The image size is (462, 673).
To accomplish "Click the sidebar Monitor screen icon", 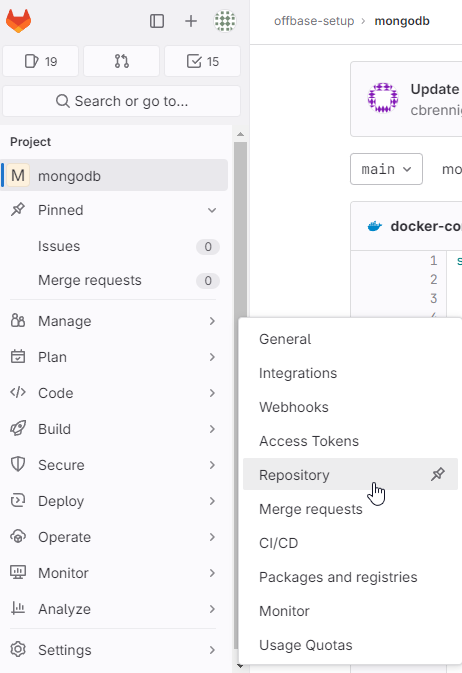I will 18,573.
